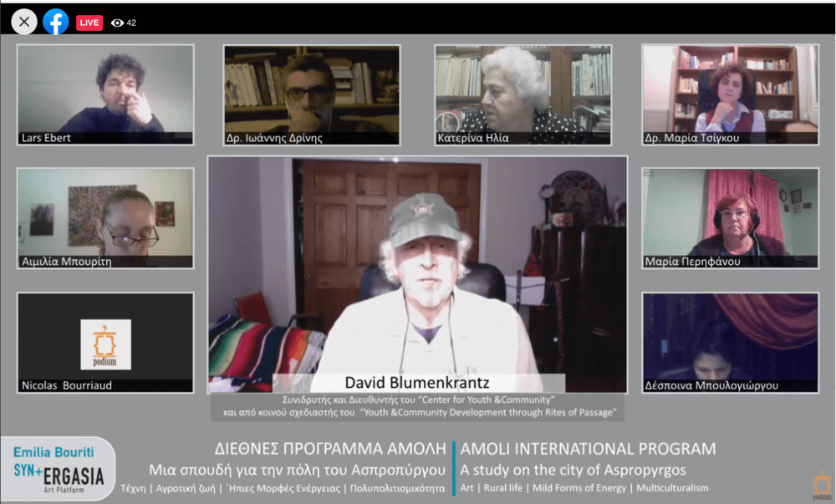Click the Greek speaker description caption
This screenshot has height=504, width=836.
click(x=417, y=406)
